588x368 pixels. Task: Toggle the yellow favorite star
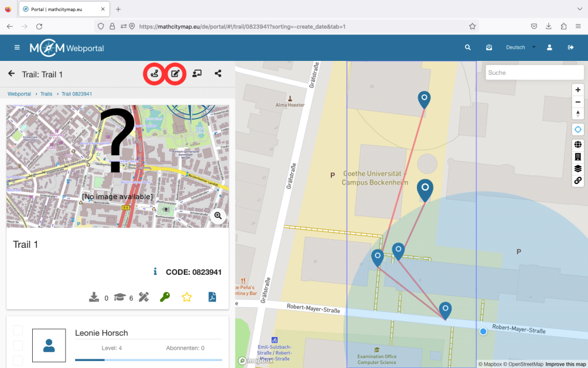[187, 297]
